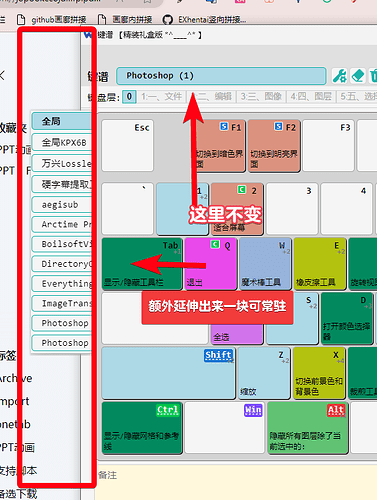Viewport: 377px width, 500px height.
Task: Click the Esc key cell
Action: click(x=128, y=146)
